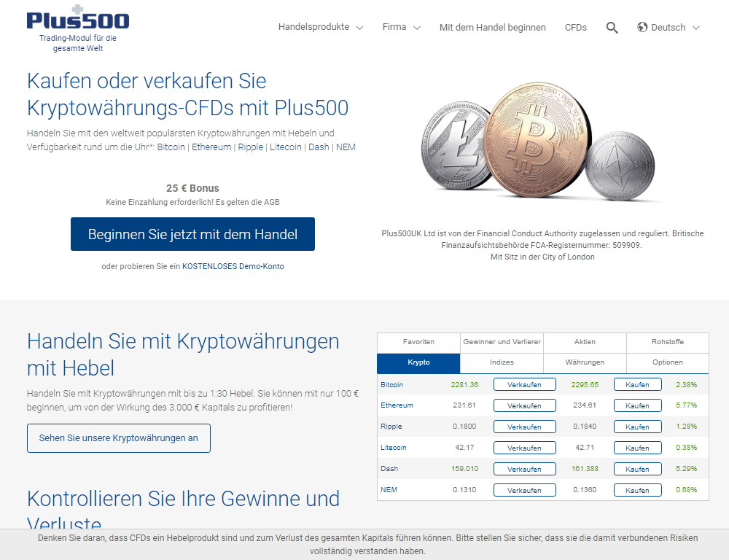Switch to the Aktien tab
This screenshot has width=729, height=560.
[585, 342]
